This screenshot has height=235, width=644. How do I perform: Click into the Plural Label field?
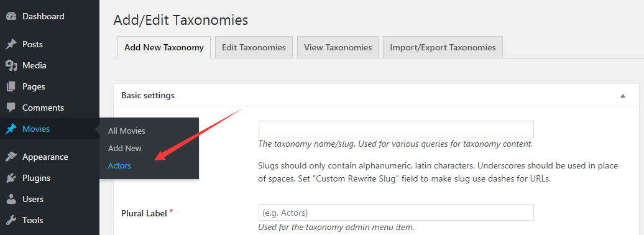tap(396, 213)
